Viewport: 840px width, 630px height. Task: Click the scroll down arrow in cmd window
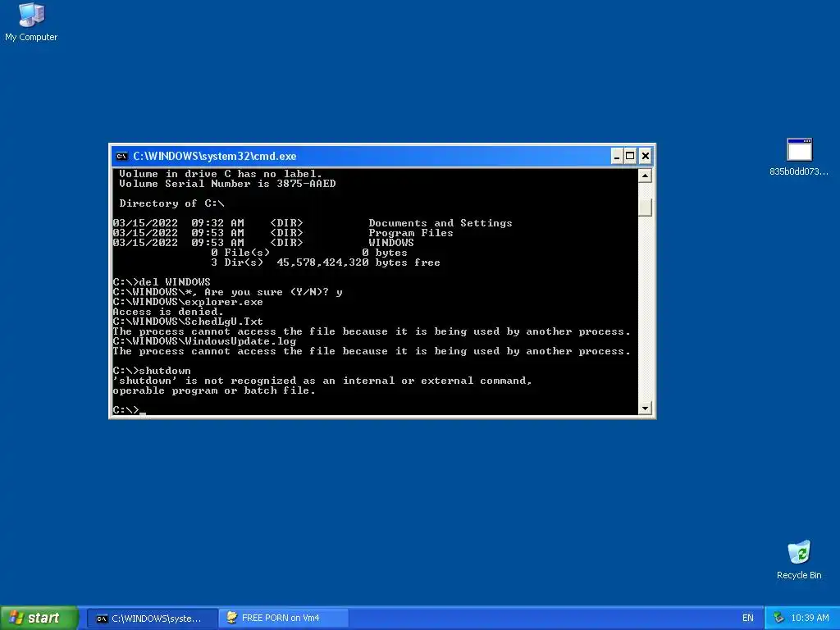click(645, 409)
